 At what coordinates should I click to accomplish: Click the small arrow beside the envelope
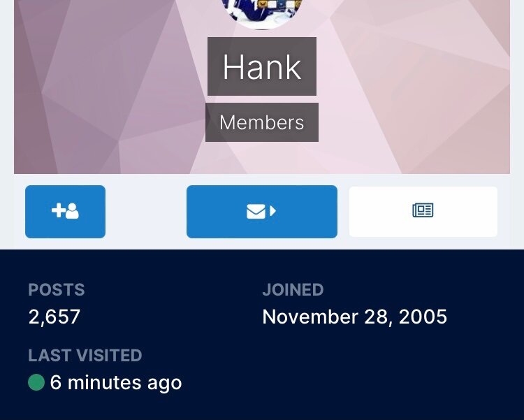click(x=272, y=211)
